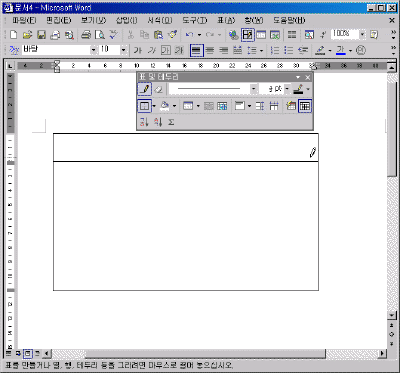The image size is (400, 373).
Task: Click the Print icon in toolbar
Action: (86, 35)
